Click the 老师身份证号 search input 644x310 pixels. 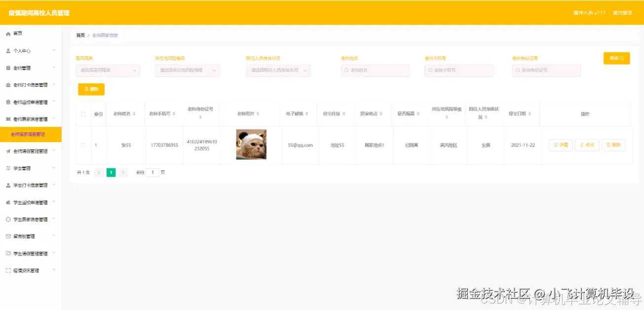point(546,71)
